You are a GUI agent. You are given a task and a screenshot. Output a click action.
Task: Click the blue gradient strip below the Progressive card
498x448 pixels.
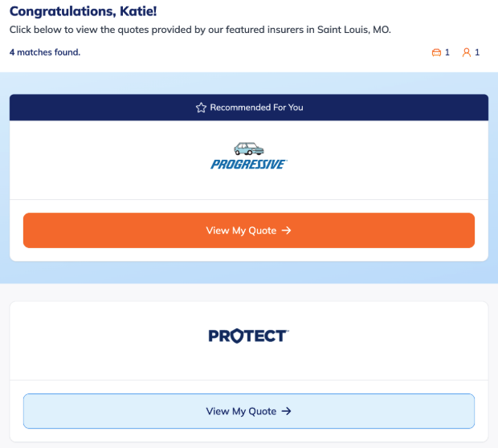(x=248, y=273)
